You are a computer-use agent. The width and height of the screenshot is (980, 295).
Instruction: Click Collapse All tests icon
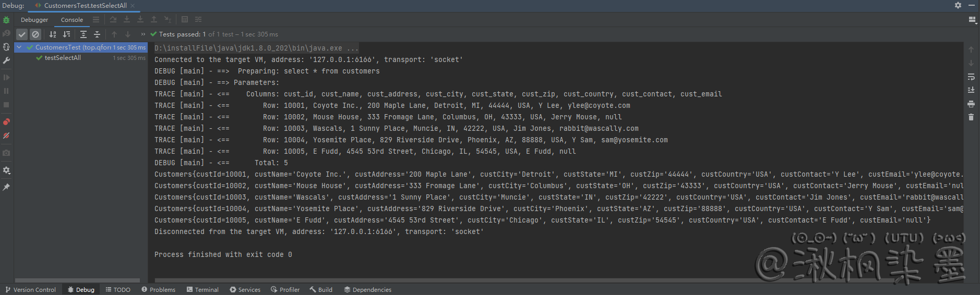(97, 34)
